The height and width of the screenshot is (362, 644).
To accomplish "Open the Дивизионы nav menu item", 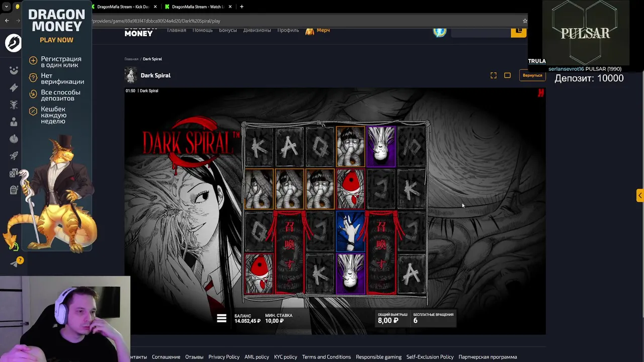I will (257, 30).
